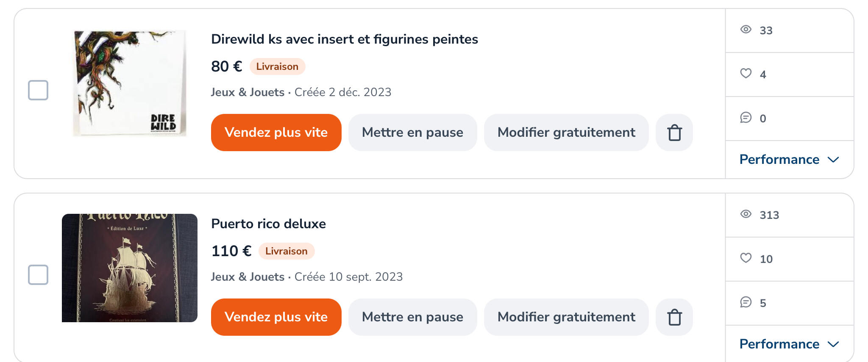Pause the Direwild listing

(x=413, y=133)
